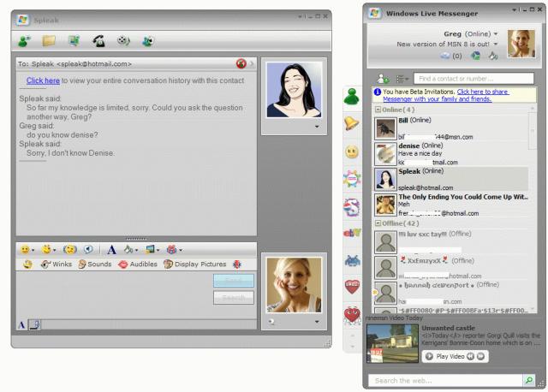
Task: Click the Click here conversation history link
Action: [43, 80]
